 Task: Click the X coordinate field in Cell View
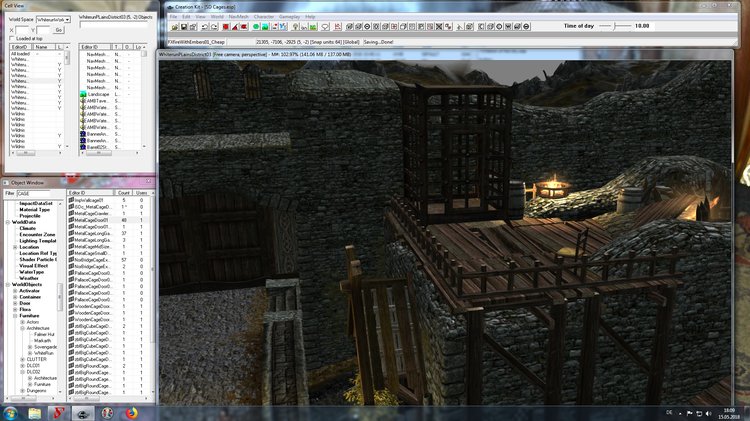click(x=22, y=30)
